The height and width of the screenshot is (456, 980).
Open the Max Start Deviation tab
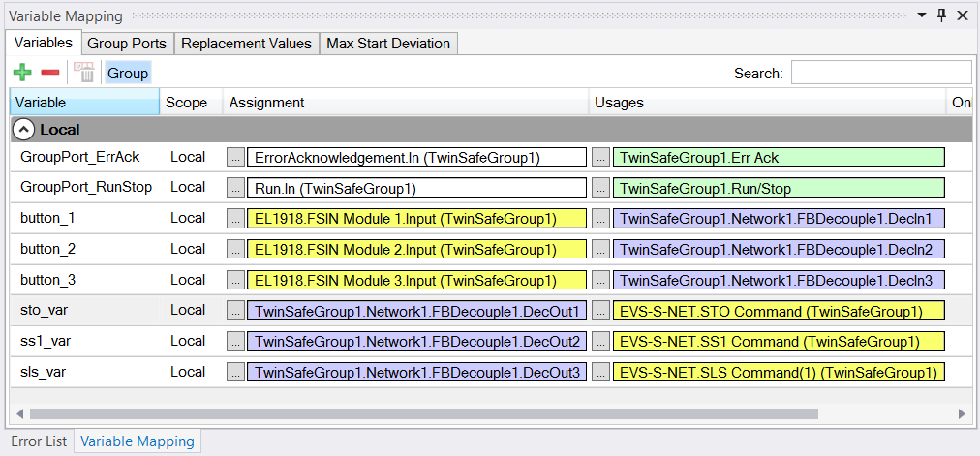[x=388, y=44]
